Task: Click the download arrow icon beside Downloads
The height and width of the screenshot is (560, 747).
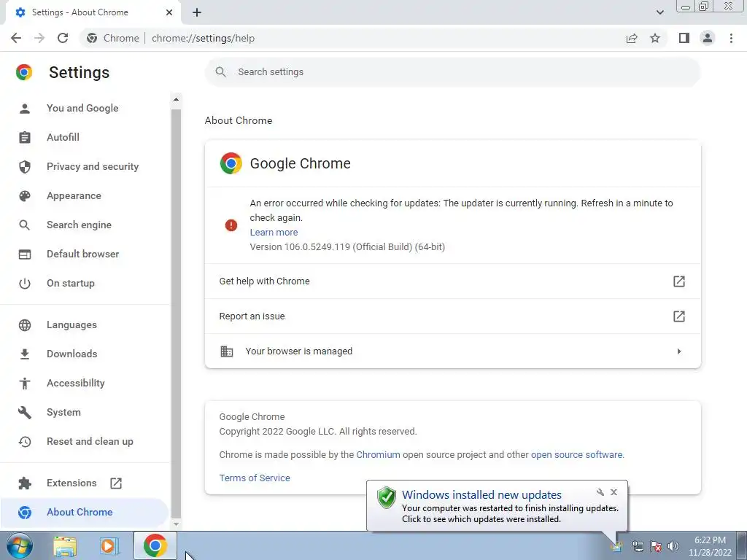Action: click(x=25, y=354)
